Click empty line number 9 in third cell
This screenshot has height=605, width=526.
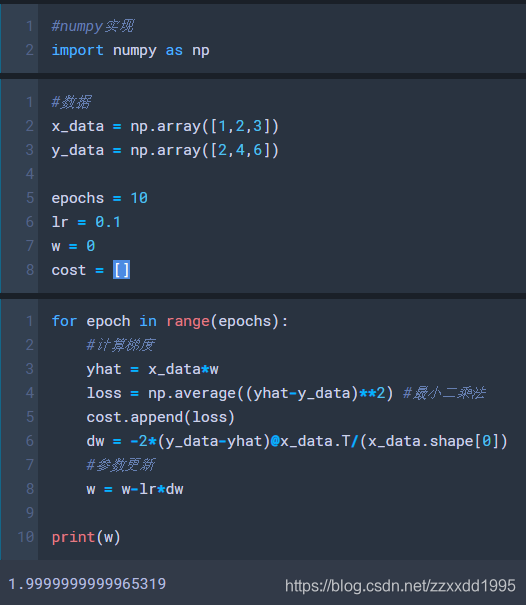click(x=30, y=513)
